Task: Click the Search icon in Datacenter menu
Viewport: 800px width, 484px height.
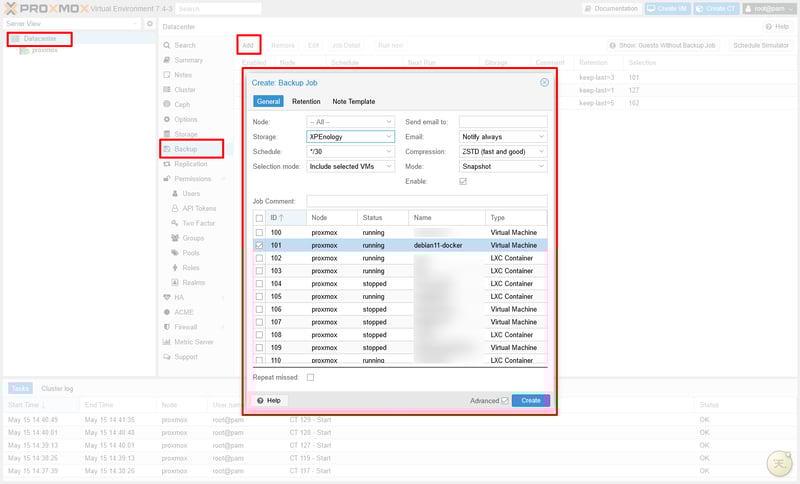Action: (167, 45)
